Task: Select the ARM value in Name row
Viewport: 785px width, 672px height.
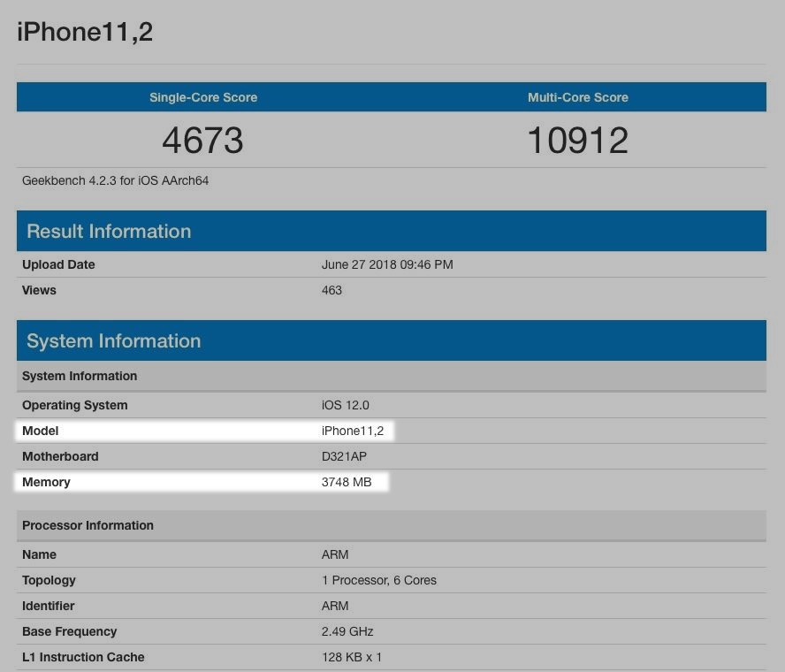Action: [335, 554]
